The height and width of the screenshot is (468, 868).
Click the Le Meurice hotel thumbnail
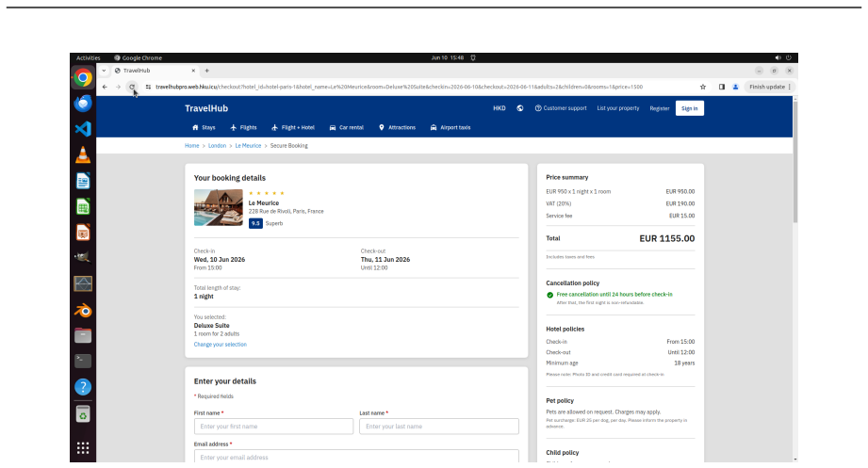pos(218,207)
